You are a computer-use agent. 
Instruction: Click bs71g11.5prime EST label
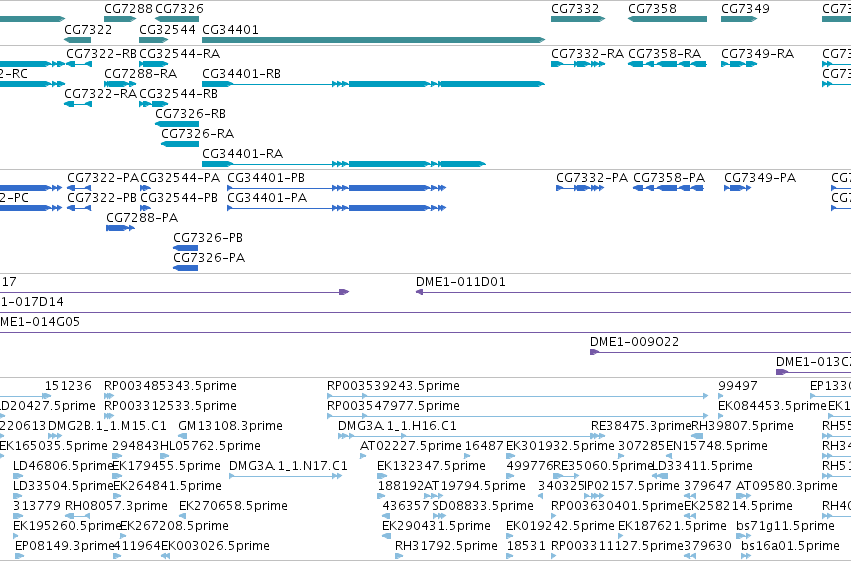(x=785, y=526)
